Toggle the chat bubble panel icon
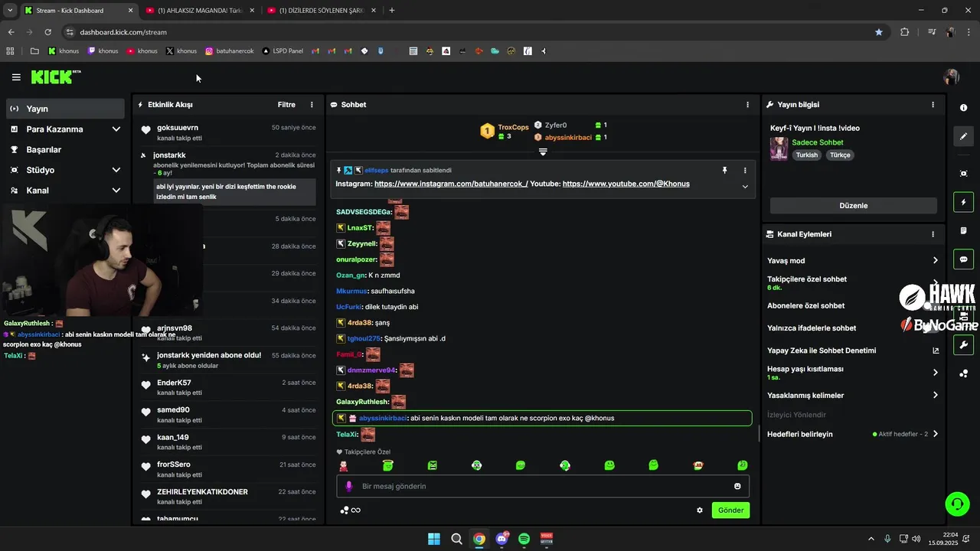This screenshot has height=551, width=980. (963, 259)
